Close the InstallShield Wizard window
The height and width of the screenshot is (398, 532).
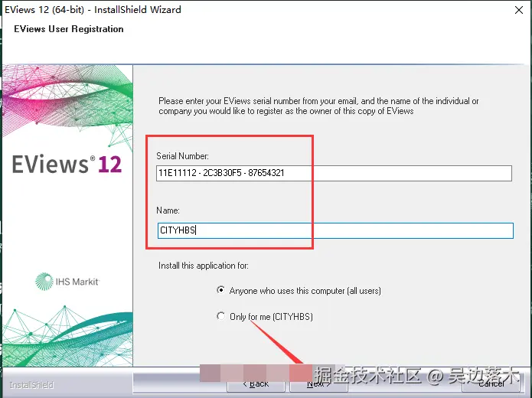(x=519, y=10)
